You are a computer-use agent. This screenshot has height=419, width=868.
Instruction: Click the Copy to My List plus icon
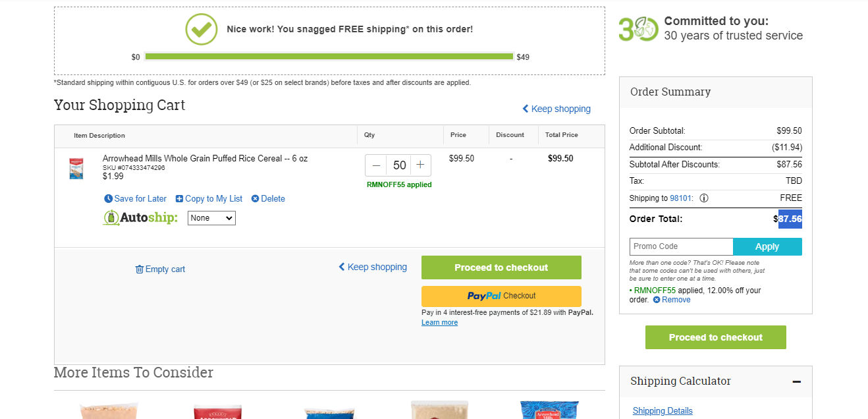coord(179,199)
